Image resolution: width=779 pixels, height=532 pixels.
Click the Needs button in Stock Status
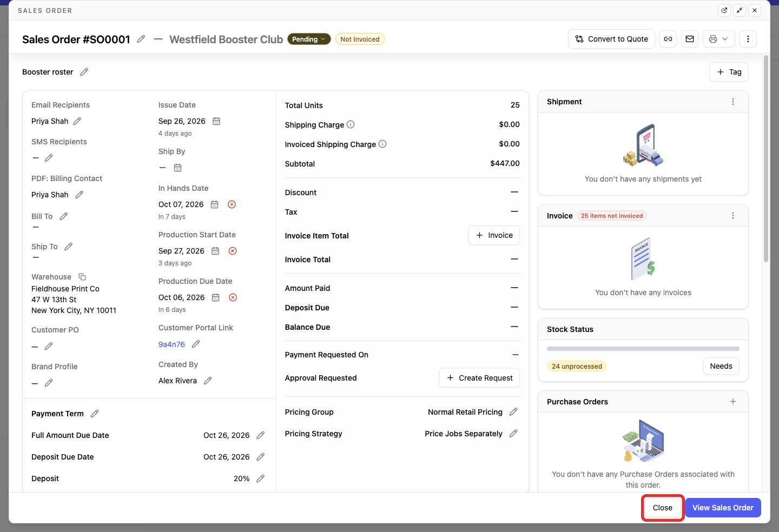pyautogui.click(x=721, y=366)
